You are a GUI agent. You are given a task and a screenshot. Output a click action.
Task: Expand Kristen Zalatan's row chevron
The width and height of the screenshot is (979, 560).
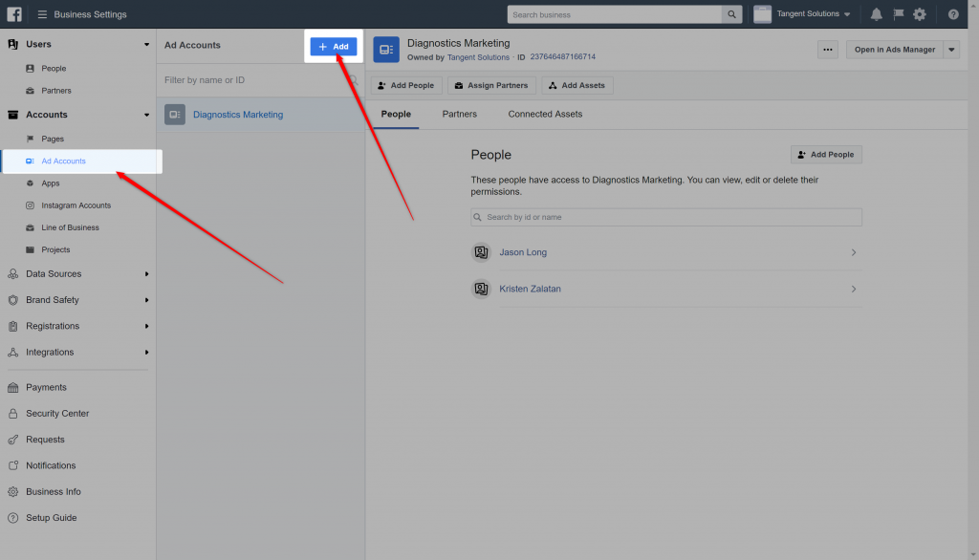(854, 289)
